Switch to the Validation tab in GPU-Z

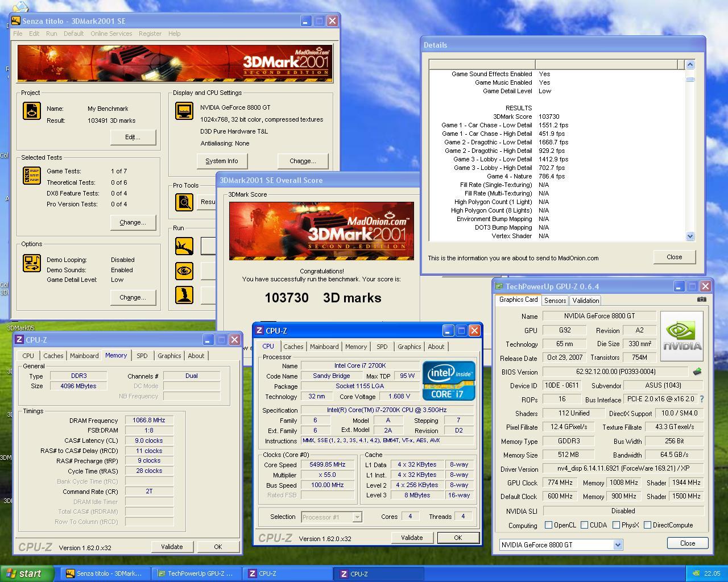click(585, 301)
